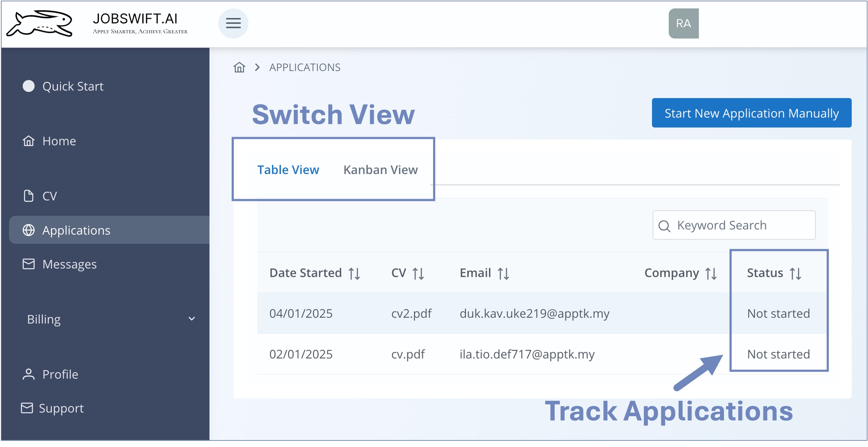The height and width of the screenshot is (447, 868).
Task: Focus the Keyword Search field
Action: (734, 225)
